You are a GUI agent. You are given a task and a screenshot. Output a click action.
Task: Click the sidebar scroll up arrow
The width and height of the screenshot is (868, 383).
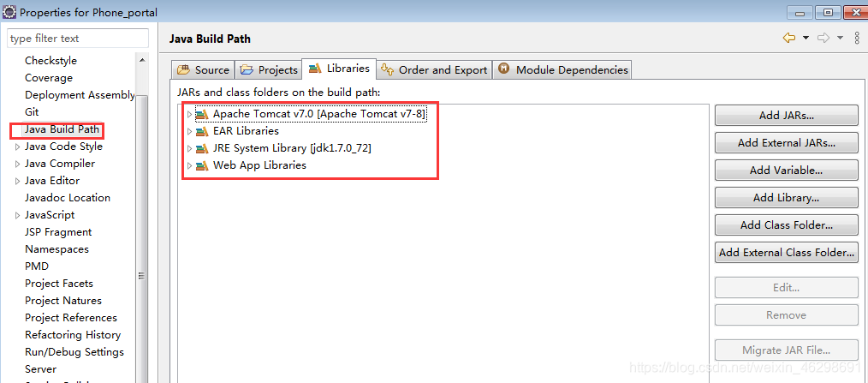[x=142, y=60]
